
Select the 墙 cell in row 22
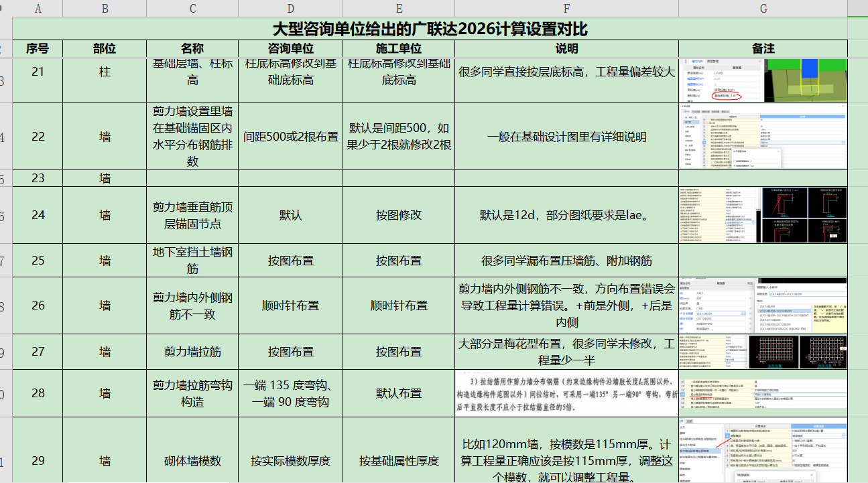tap(105, 137)
